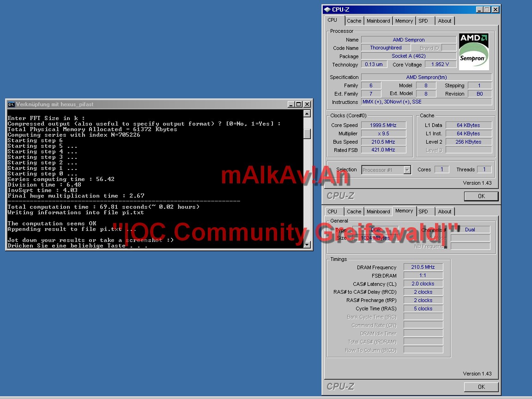Open Mainboard tab in lower CPU-Z window
Screen dimensions: 532x399
378,212
